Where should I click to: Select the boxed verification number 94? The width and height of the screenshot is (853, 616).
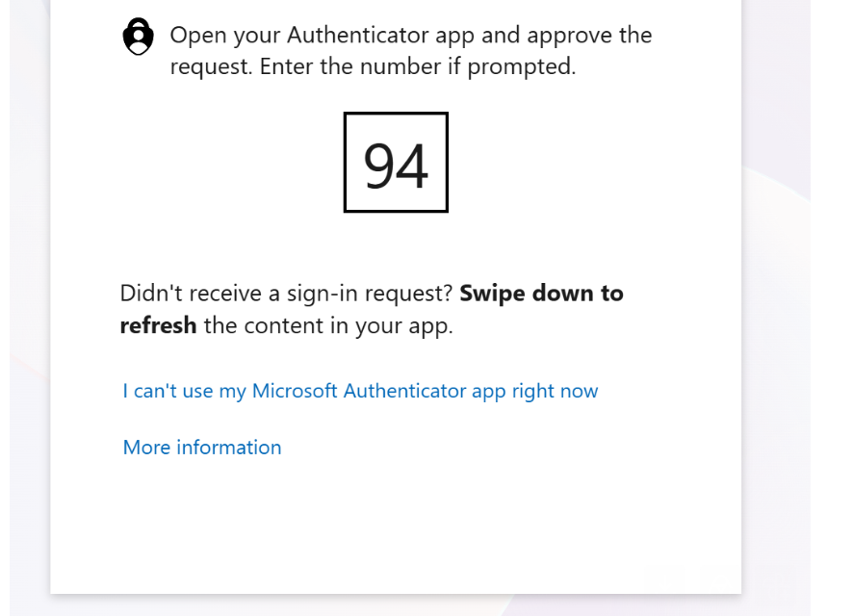(x=396, y=162)
